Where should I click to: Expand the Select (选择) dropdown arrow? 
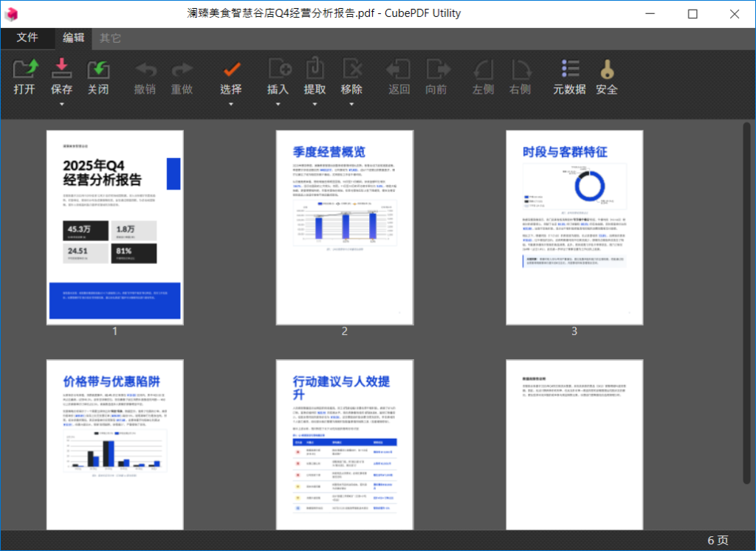231,104
